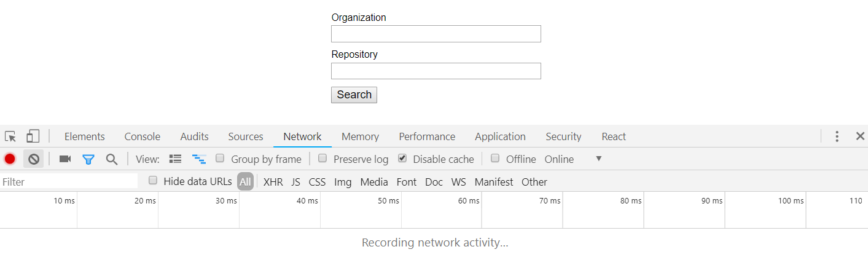868x260 pixels.
Task: Click the capture screenshots camera icon
Action: pyautogui.click(x=65, y=159)
